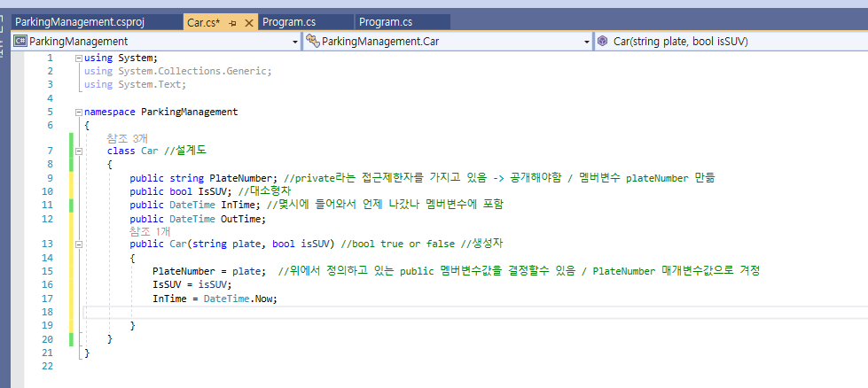This screenshot has width=868, height=388.
Task: Click the closing brace on line 21
Action: 87,353
